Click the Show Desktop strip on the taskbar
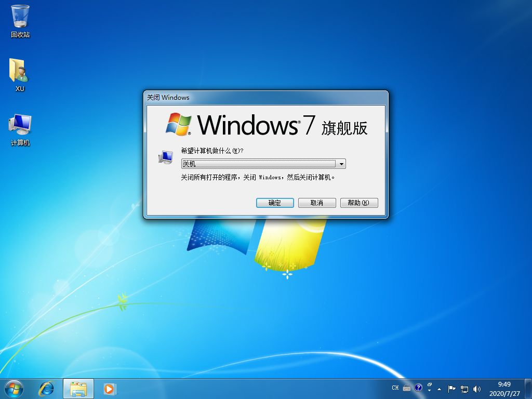 (x=528, y=389)
